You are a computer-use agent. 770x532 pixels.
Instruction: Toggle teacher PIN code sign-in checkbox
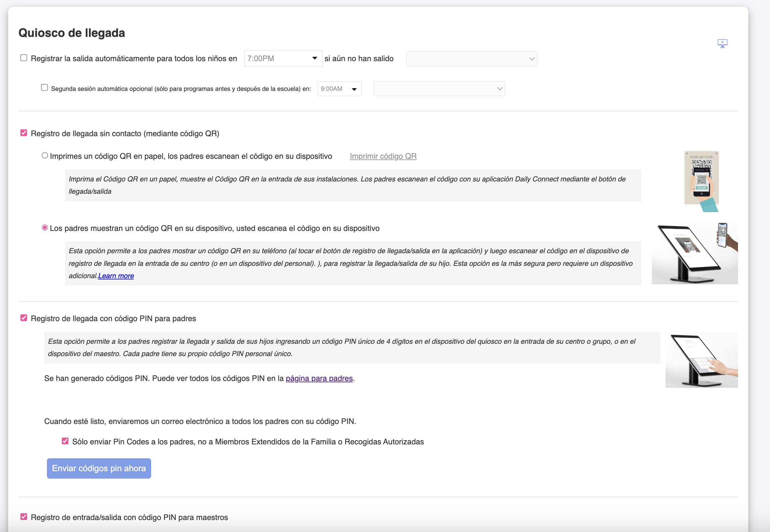pyautogui.click(x=24, y=517)
